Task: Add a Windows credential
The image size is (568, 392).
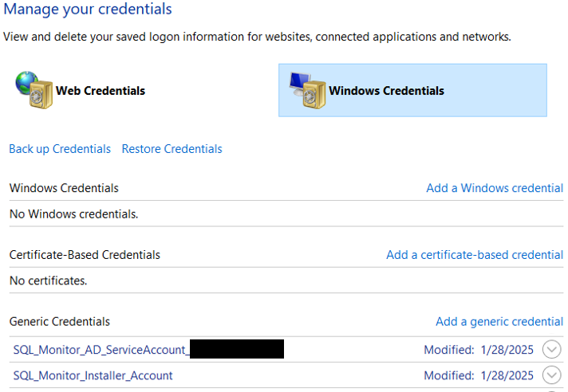Action: tap(495, 188)
